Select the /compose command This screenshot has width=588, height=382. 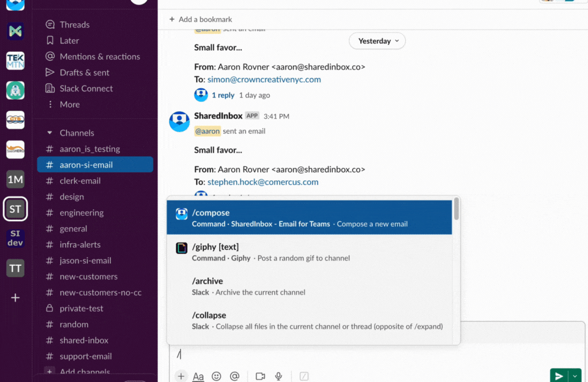click(310, 217)
